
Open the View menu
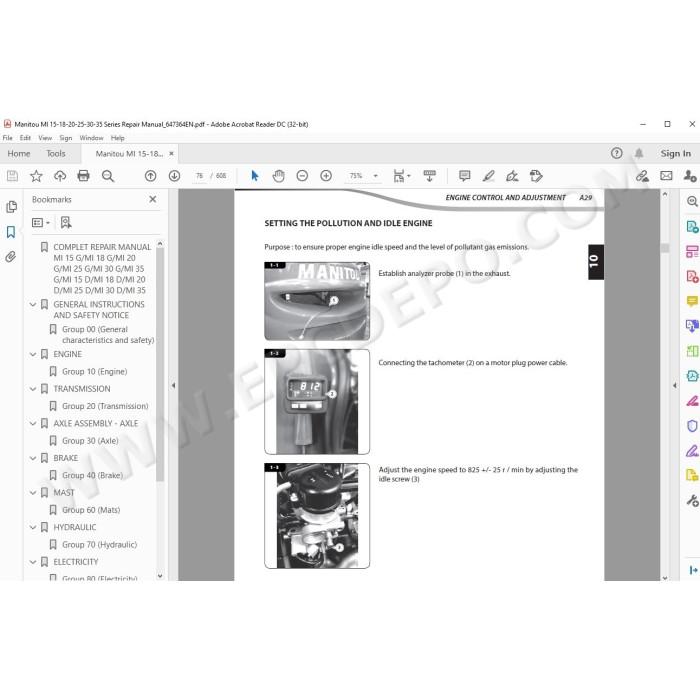pos(45,138)
